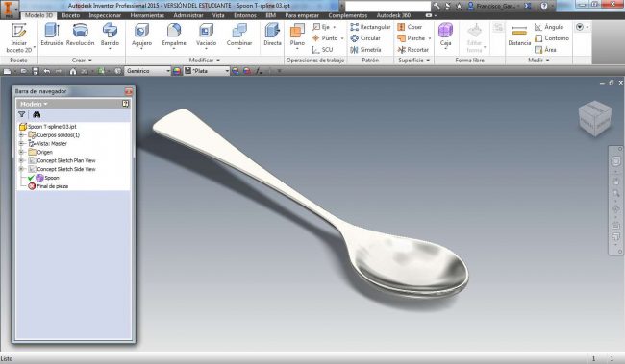The image size is (625, 364).
Task: Click the binoculars find icon in browser
Action: pos(37,114)
